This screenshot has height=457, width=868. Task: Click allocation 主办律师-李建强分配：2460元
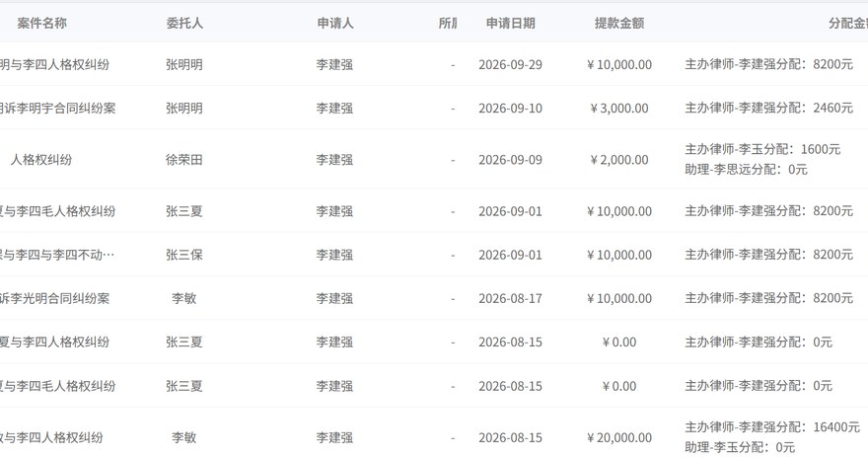[769, 108]
